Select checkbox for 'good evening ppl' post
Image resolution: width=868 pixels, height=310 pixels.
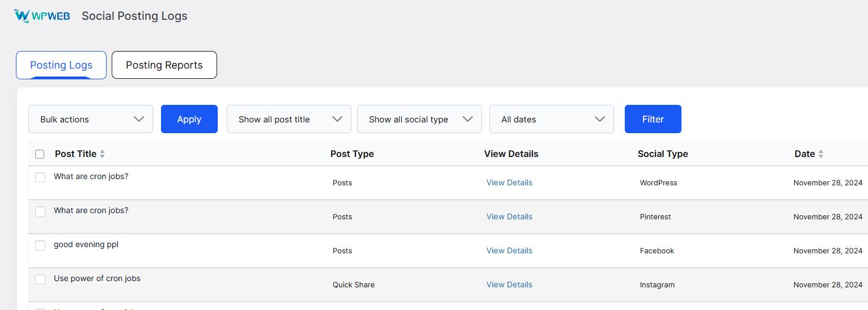(x=40, y=245)
